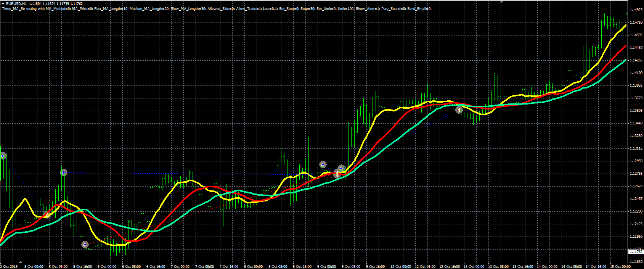The width and height of the screenshot is (644, 269).
Task: Click the 1.14595 price scale label
Action: coord(636,35)
